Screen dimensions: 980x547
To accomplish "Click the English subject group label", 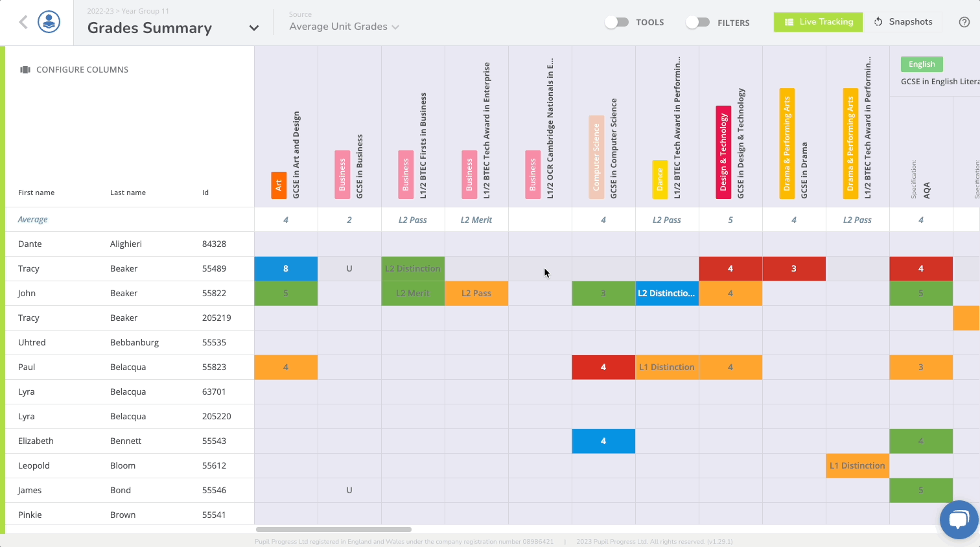I will pyautogui.click(x=922, y=64).
